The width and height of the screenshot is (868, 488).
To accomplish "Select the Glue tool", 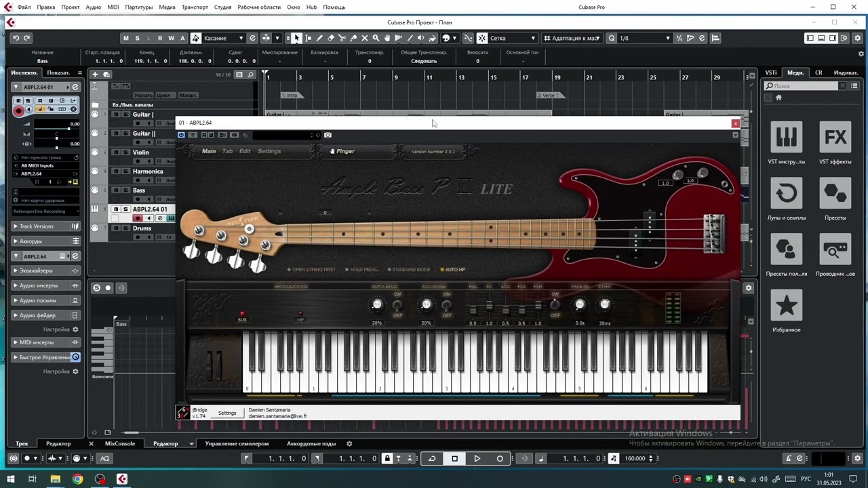I will pyautogui.click(x=353, y=38).
